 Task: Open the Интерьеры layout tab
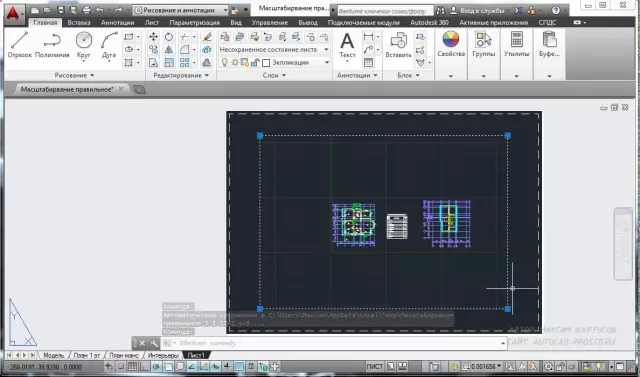pos(162,355)
